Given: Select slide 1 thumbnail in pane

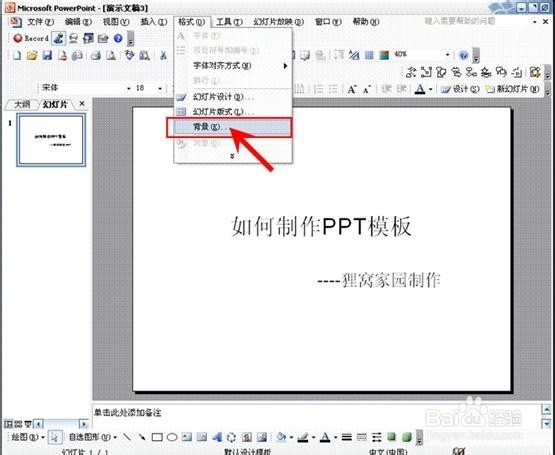Looking at the screenshot, I should pos(51,140).
